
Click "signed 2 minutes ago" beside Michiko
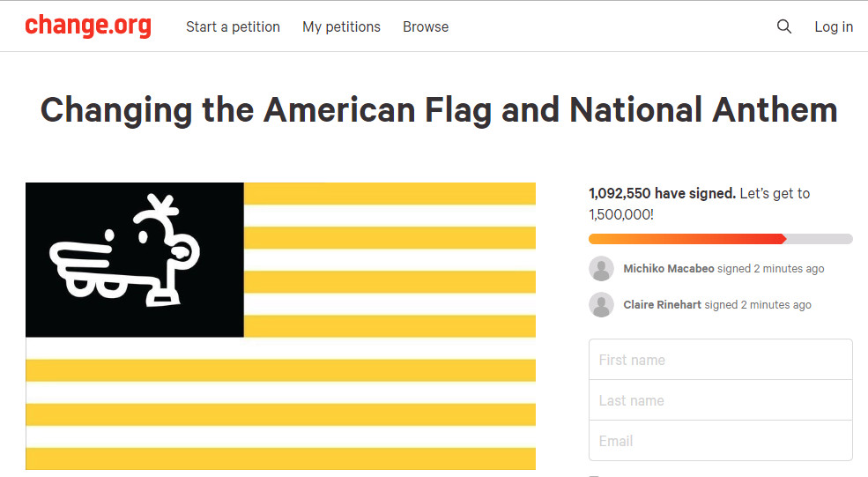pyautogui.click(x=770, y=269)
